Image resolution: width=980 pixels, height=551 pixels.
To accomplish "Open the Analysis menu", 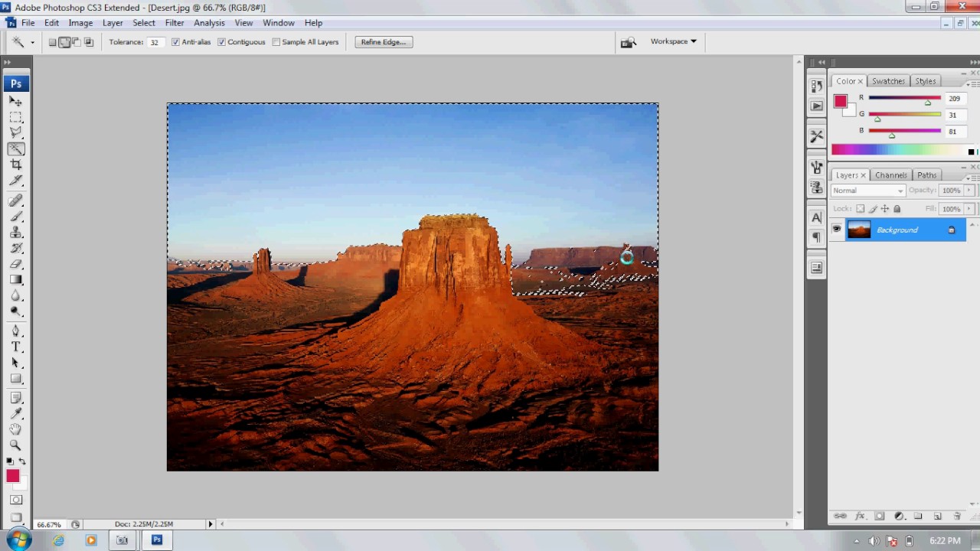I will point(209,23).
